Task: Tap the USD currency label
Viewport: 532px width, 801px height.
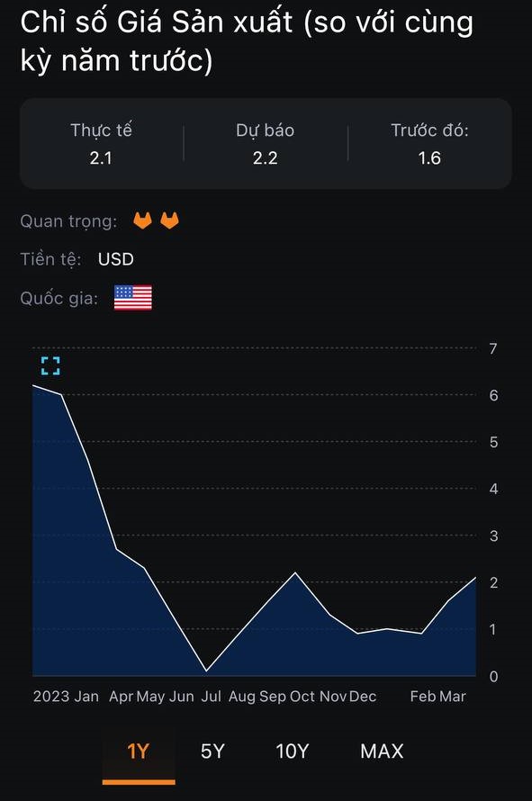Action: [x=116, y=259]
